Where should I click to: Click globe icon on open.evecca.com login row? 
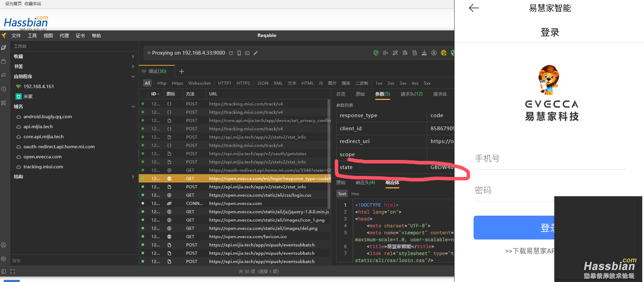click(x=169, y=179)
